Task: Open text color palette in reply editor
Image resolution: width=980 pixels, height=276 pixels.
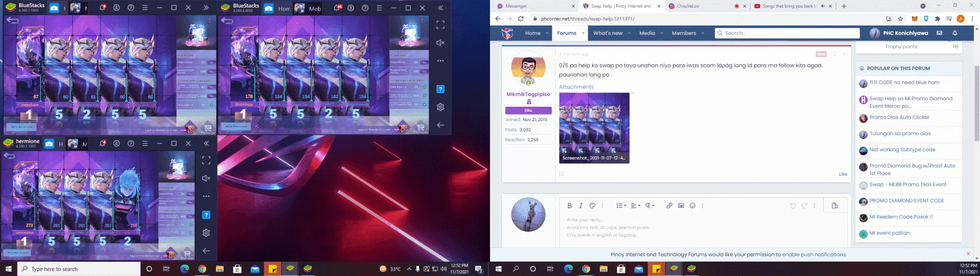Action: pos(592,205)
